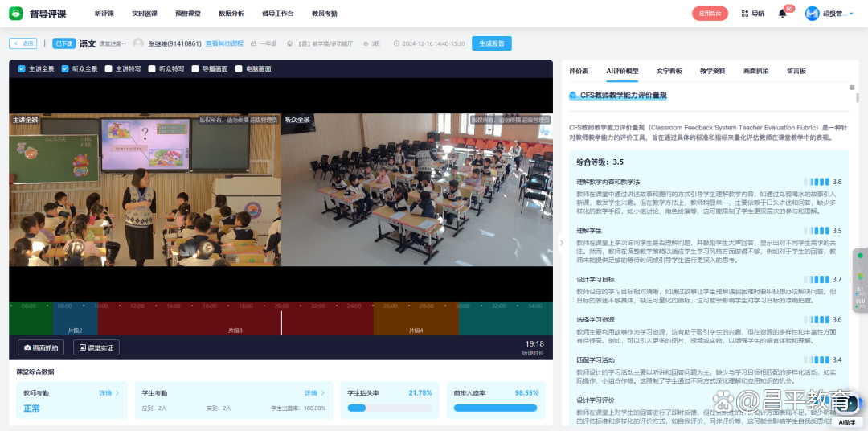Viewport: 868px width, 431px height.
Task: Expand the user account dropdown arrow
Action: click(851, 14)
